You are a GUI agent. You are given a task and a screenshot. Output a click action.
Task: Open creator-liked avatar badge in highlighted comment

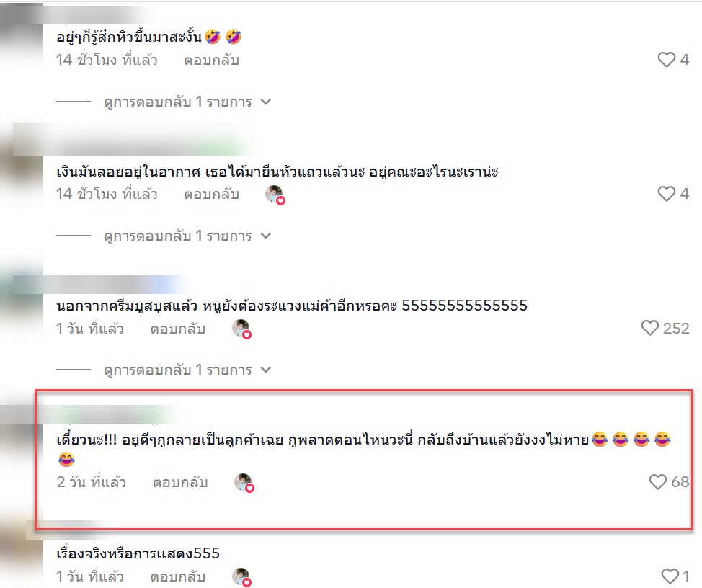click(x=244, y=483)
